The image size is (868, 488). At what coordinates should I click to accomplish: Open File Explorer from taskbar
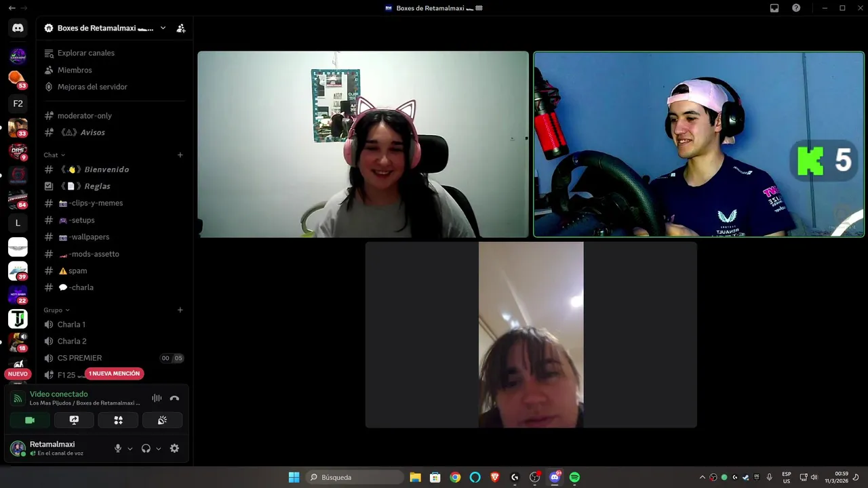tap(415, 477)
